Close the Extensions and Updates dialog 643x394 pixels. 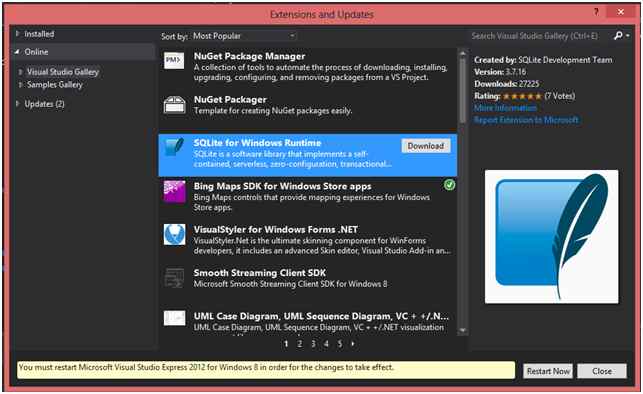tap(621, 12)
